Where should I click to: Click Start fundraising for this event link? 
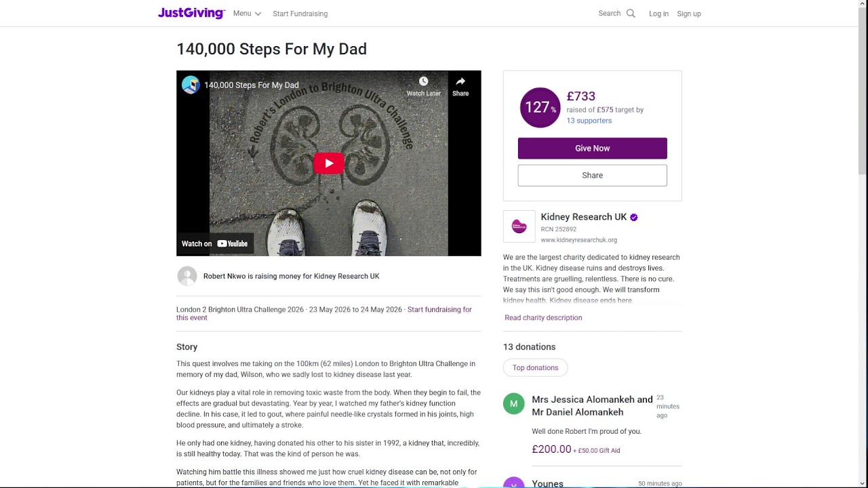pos(324,314)
